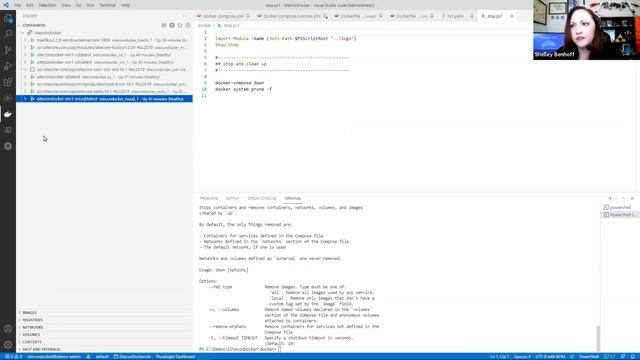Click the notifications bell in status bar
The height and width of the screenshot is (360, 640).
pyautogui.click(x=633, y=357)
